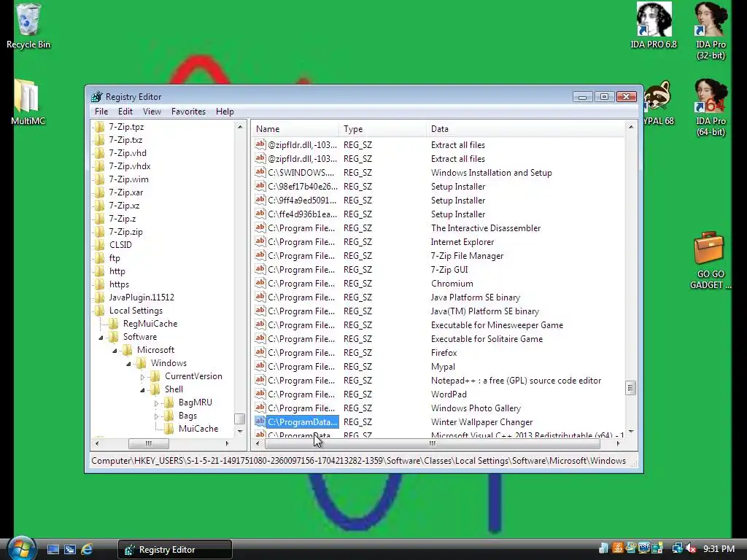Click string icon of WordPad value
Viewport: 747px width, 560px height.
[x=260, y=394]
